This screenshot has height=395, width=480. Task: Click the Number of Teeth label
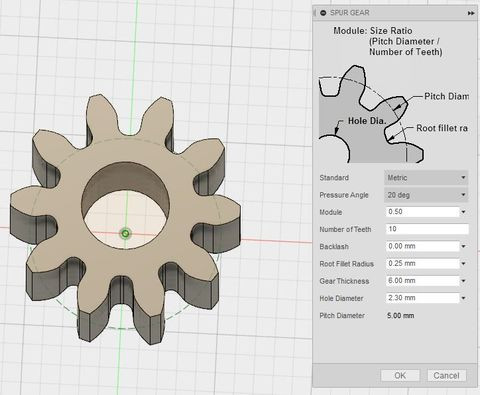coord(345,229)
